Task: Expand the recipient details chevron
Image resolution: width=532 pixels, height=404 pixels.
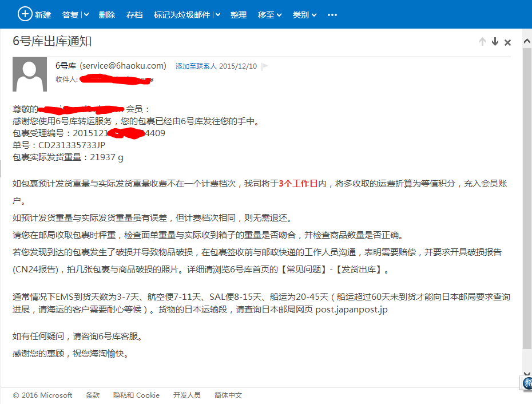Action: 152,80
